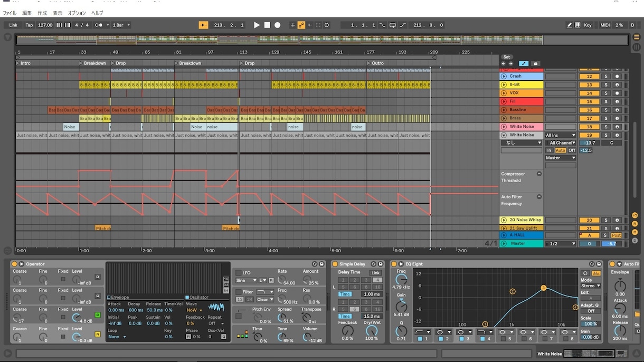This screenshot has width=644, height=362.
Task: Collapse the White Noise track unfold arrow
Action: pyautogui.click(x=504, y=135)
